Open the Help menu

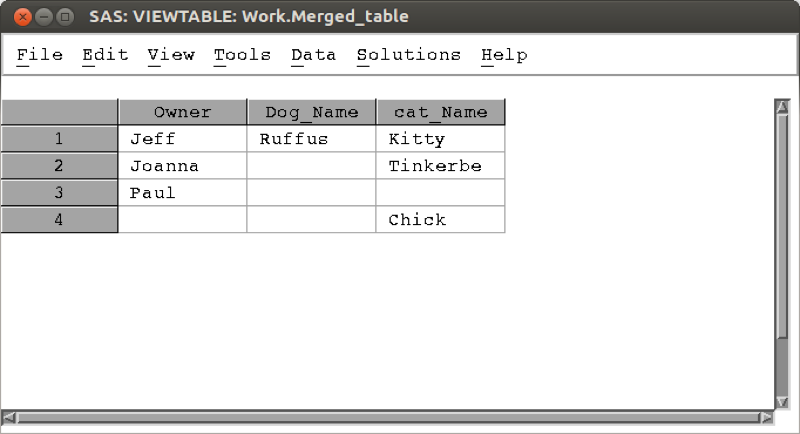pyautogui.click(x=504, y=55)
